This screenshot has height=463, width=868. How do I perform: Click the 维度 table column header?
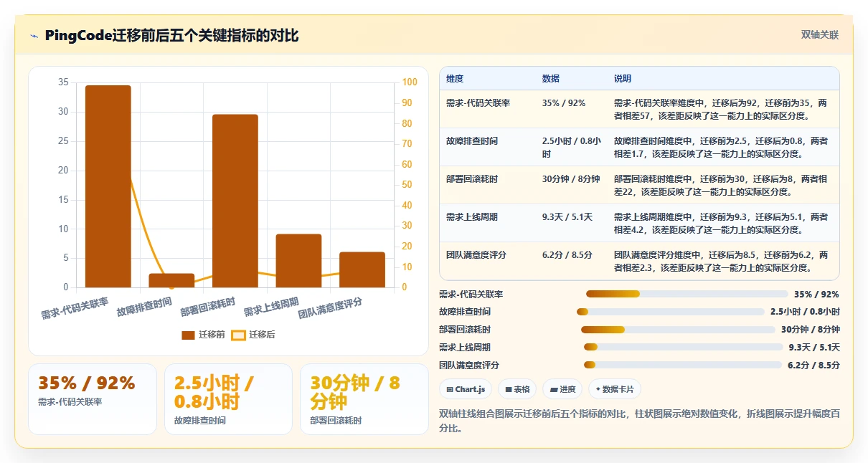(455, 78)
